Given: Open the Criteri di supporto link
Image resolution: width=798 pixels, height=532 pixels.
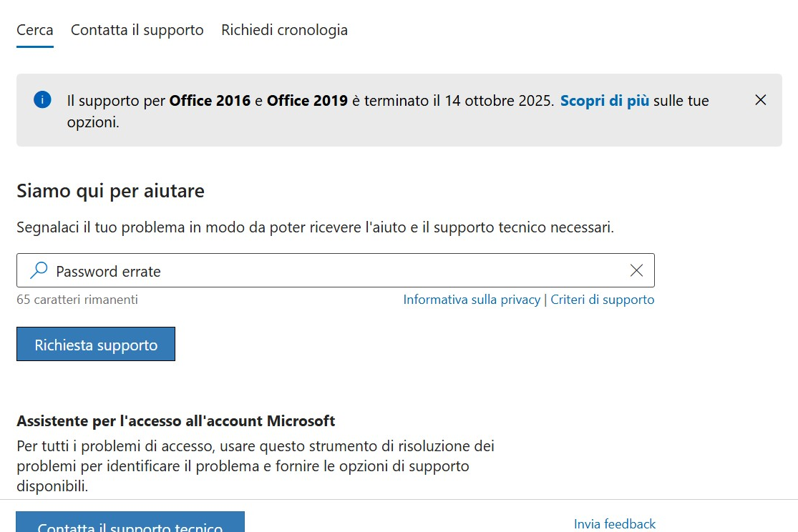Looking at the screenshot, I should (x=603, y=300).
